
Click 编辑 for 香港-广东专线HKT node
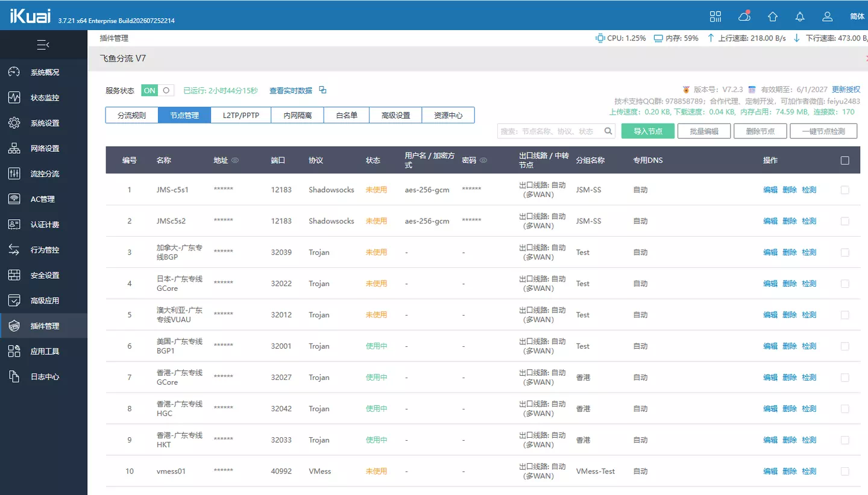[x=770, y=440]
